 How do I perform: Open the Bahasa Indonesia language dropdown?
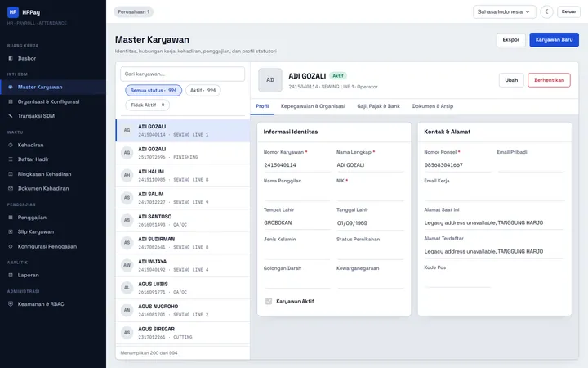pyautogui.click(x=504, y=11)
